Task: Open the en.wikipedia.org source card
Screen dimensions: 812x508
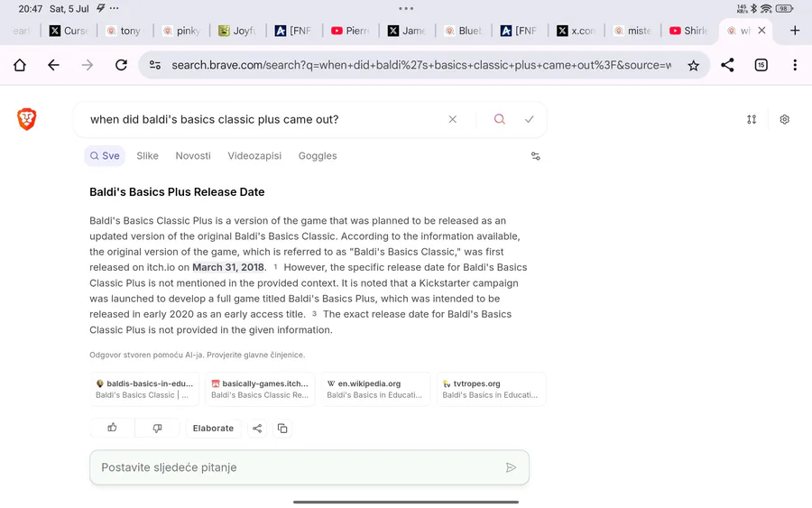Action: (x=375, y=389)
